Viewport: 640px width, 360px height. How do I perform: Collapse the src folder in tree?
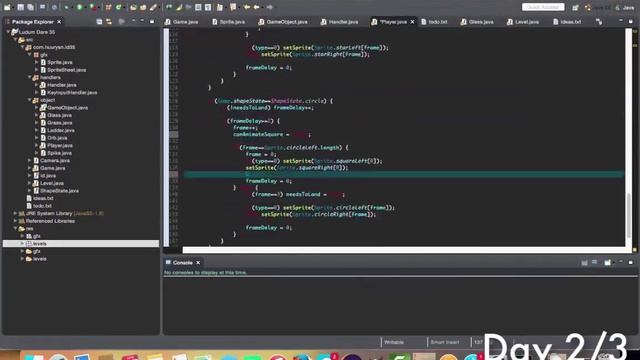(x=16, y=40)
